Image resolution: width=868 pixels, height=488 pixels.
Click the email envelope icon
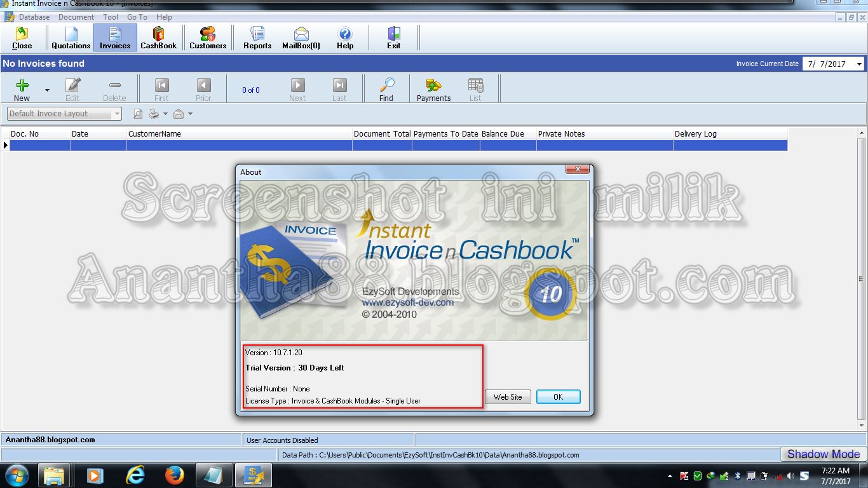(x=179, y=114)
